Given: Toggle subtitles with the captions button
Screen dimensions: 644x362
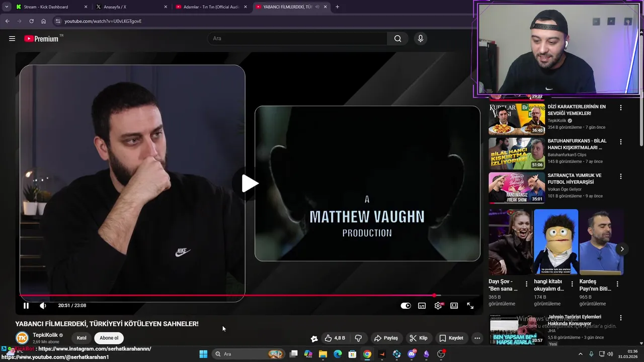Looking at the screenshot, I should tap(422, 305).
